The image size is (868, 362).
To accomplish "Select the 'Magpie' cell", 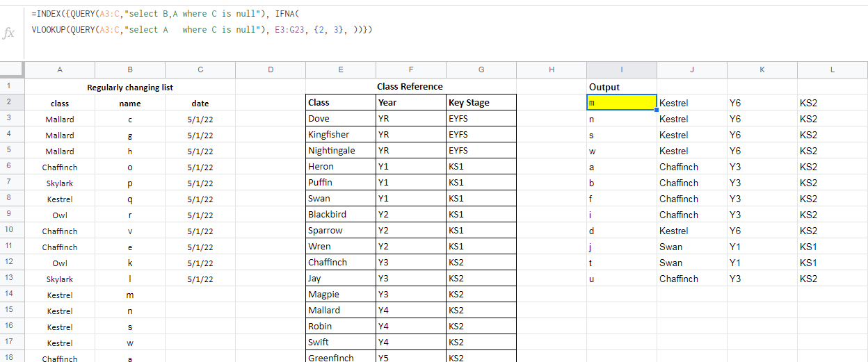I will coord(341,294).
